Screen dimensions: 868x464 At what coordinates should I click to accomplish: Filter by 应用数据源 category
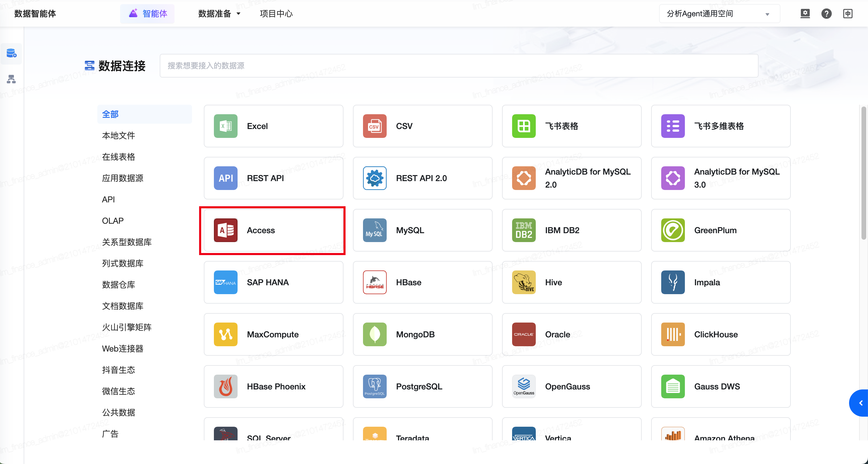[123, 178]
